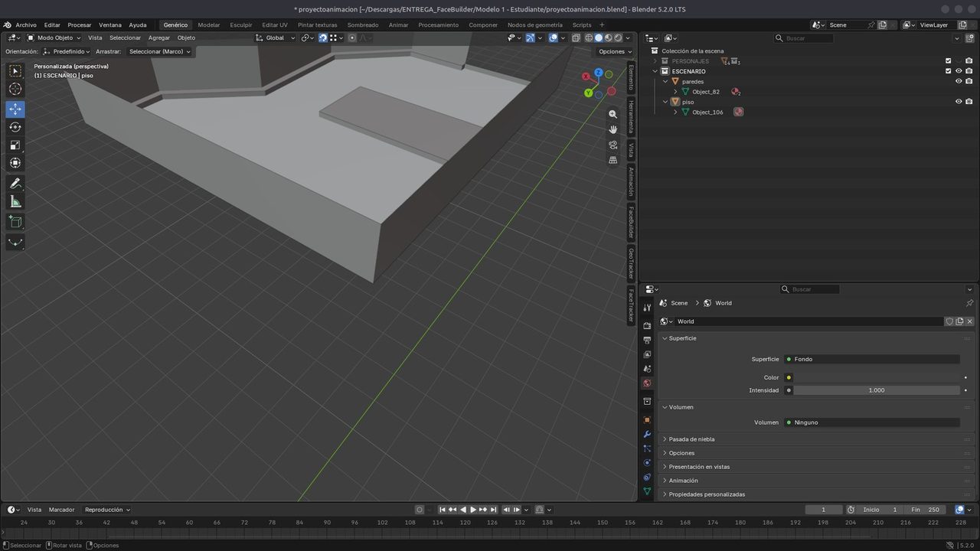This screenshot has width=980, height=551.
Task: Activate the Annotate tool
Action: (x=15, y=184)
